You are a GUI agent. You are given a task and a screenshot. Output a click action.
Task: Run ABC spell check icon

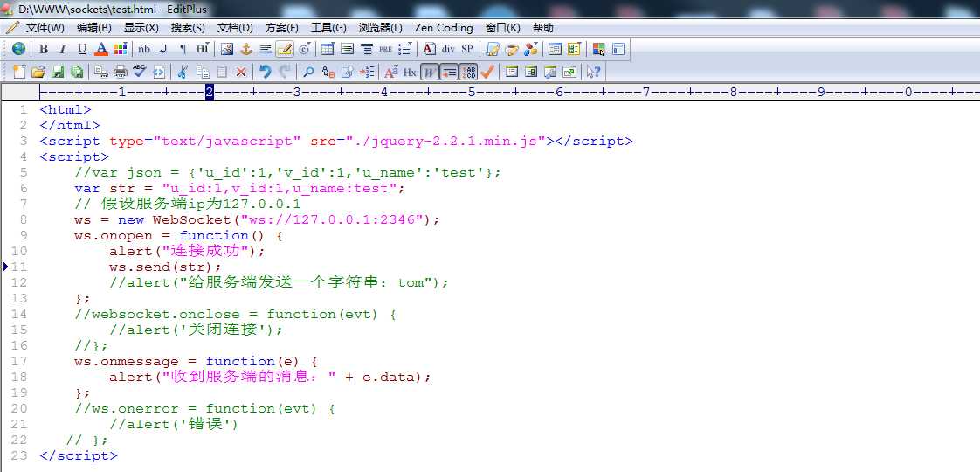(140, 72)
